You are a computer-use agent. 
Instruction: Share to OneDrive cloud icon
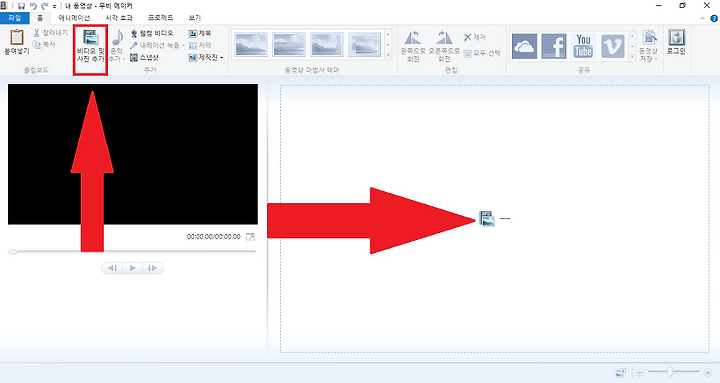click(x=524, y=45)
